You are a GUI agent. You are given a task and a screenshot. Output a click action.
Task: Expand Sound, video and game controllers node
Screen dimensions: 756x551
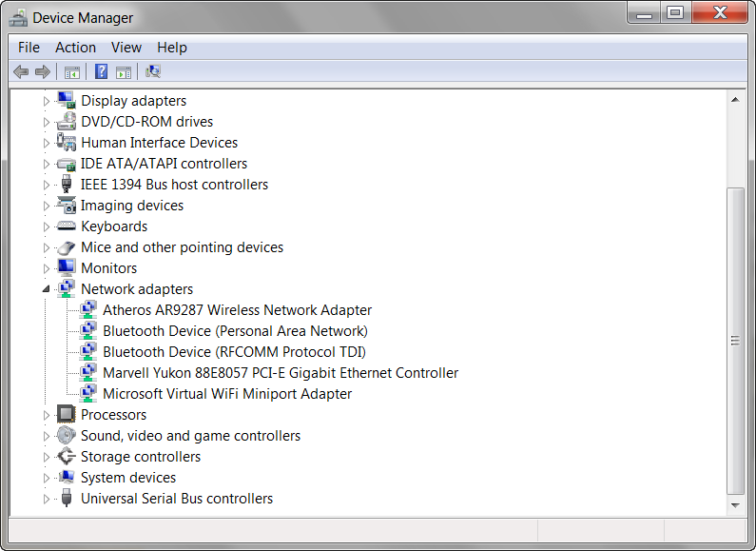point(47,436)
